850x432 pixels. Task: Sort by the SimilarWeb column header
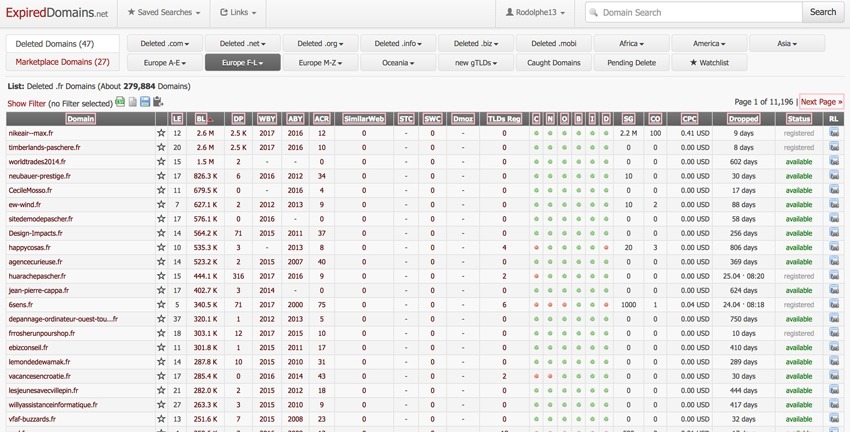364,119
